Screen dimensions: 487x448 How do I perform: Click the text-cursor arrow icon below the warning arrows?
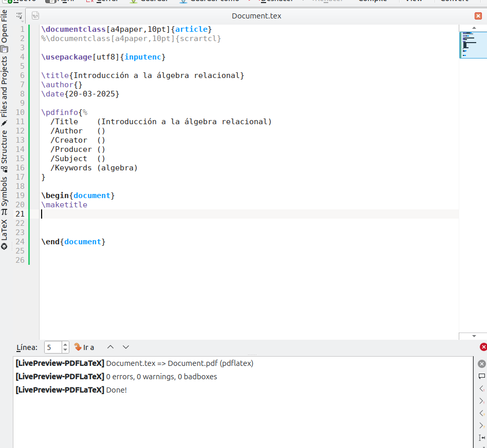coord(482,438)
